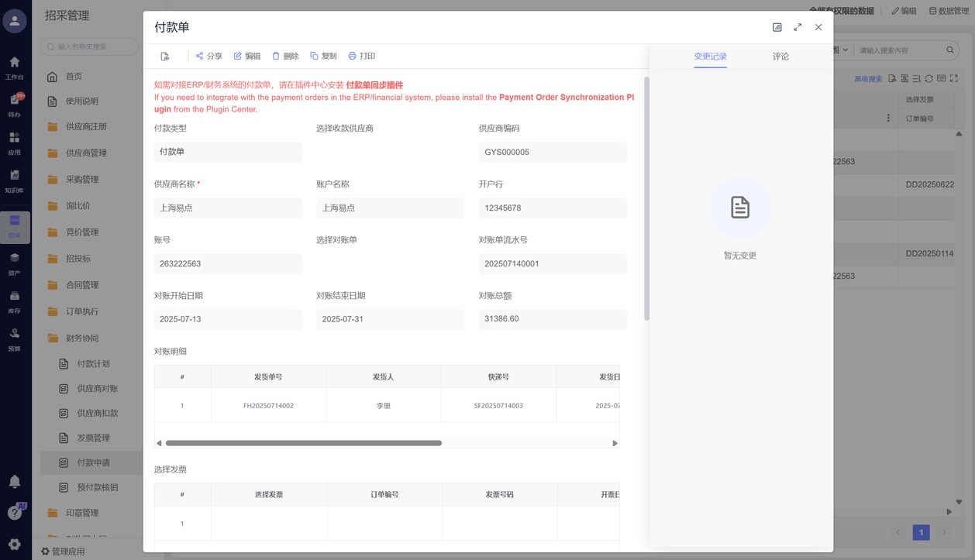Edit the payment order via 编辑
This screenshot has height=560, width=975.
[x=247, y=57]
